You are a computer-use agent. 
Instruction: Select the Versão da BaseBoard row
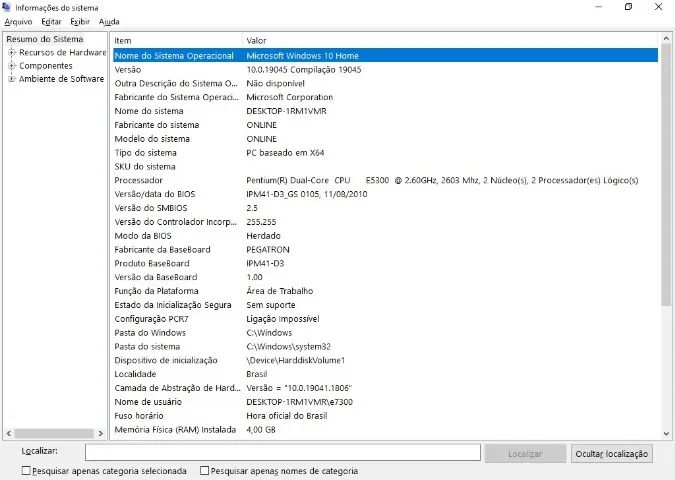coord(385,277)
